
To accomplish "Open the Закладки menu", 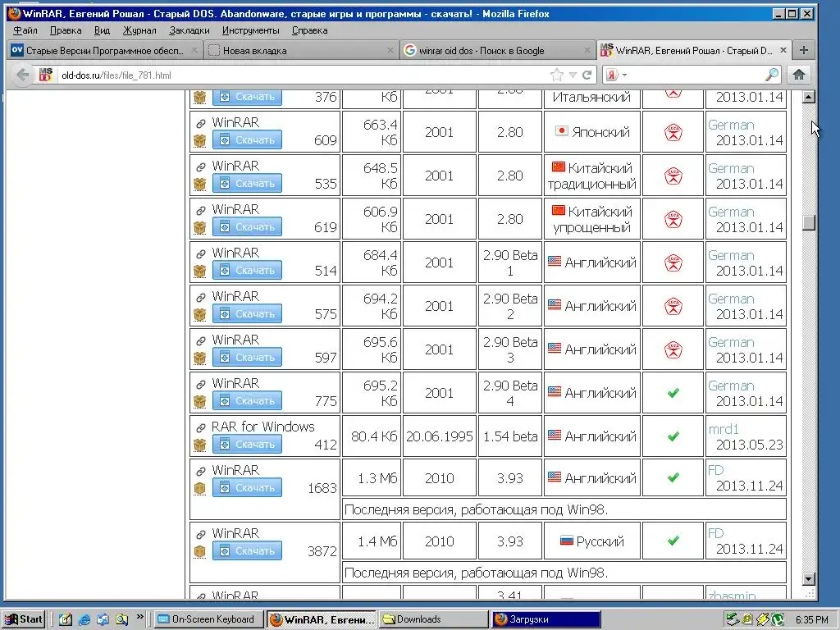I will coord(189,30).
